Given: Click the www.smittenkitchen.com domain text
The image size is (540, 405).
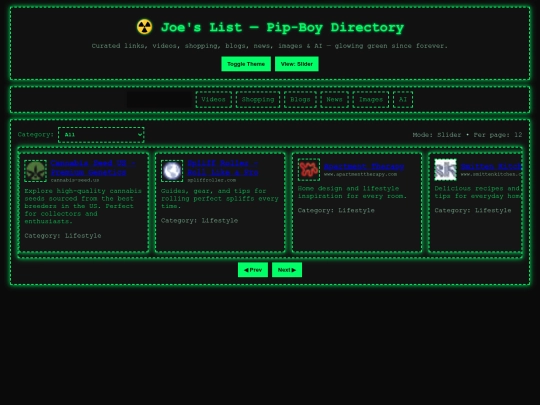Looking at the screenshot, I should pos(491,174).
